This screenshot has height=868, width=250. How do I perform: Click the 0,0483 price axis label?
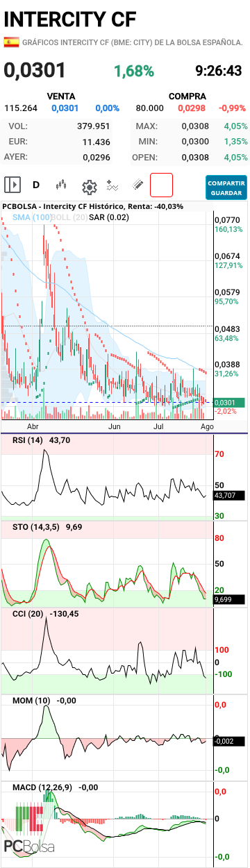[226, 328]
